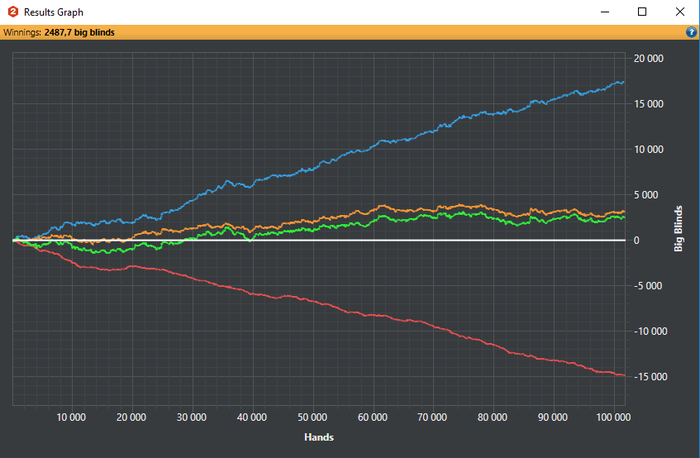Click the '10 000' hands axis tick label

71,417
